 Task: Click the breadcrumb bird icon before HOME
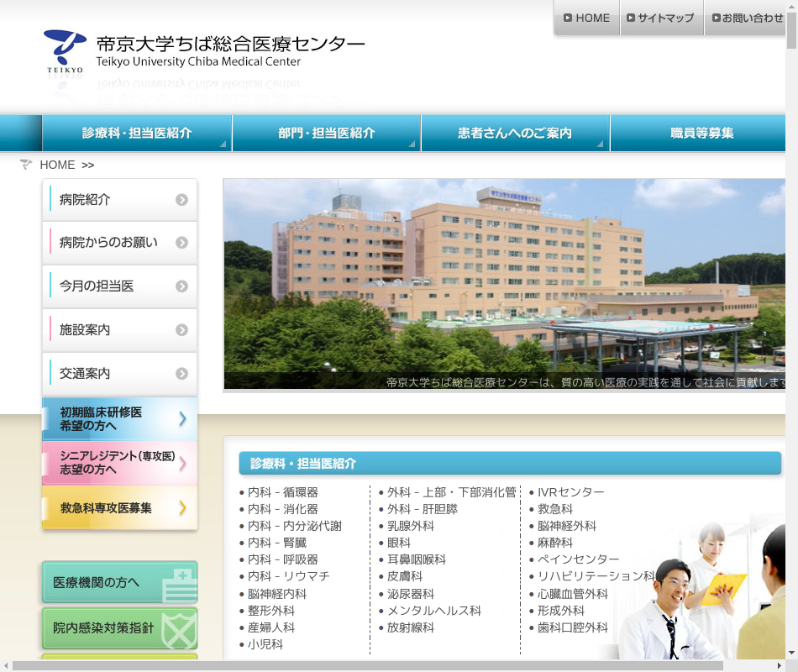[26, 165]
